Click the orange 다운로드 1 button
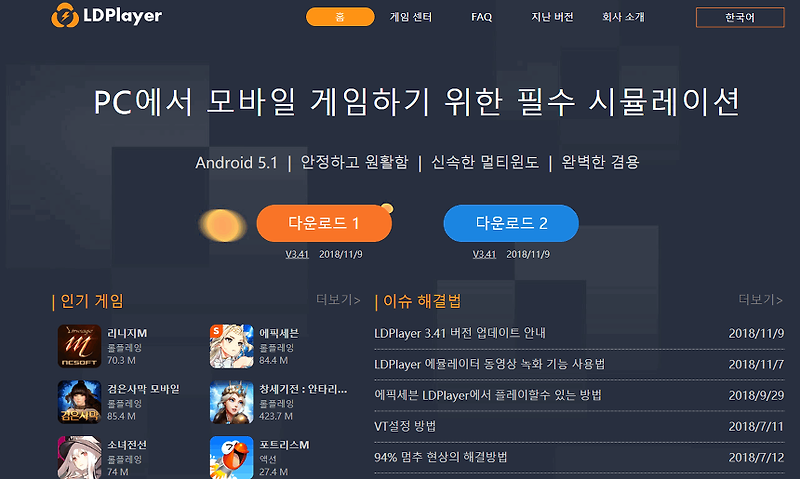The height and width of the screenshot is (479, 800). pos(324,223)
